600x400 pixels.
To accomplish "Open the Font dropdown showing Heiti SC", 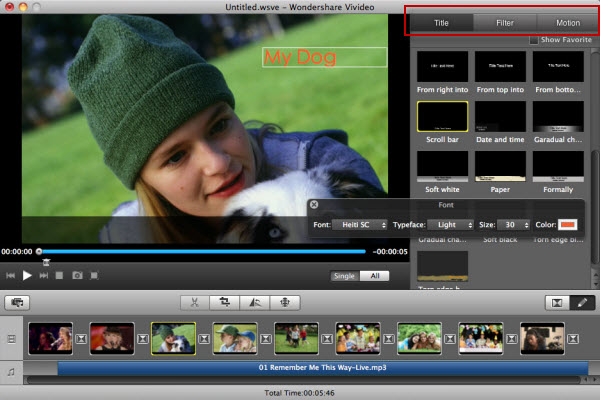I will 360,225.
